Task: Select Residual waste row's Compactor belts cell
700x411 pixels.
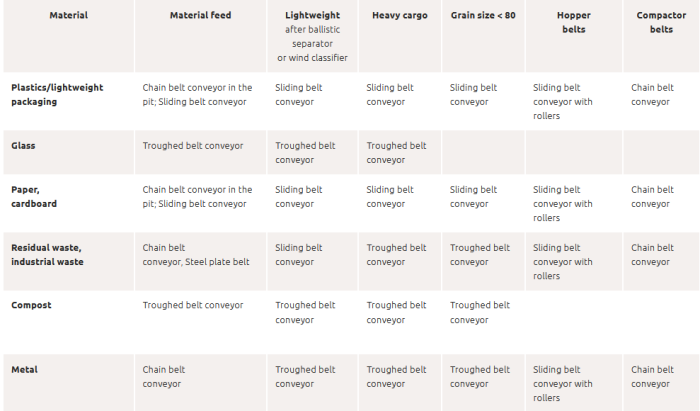Action: pos(654,254)
